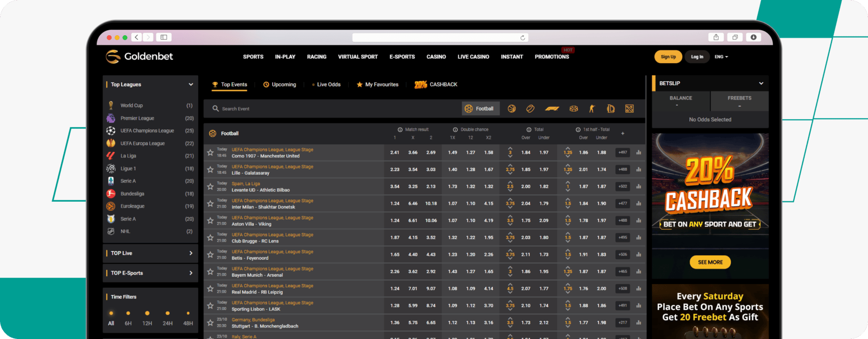Click the browser address bar

tap(440, 38)
